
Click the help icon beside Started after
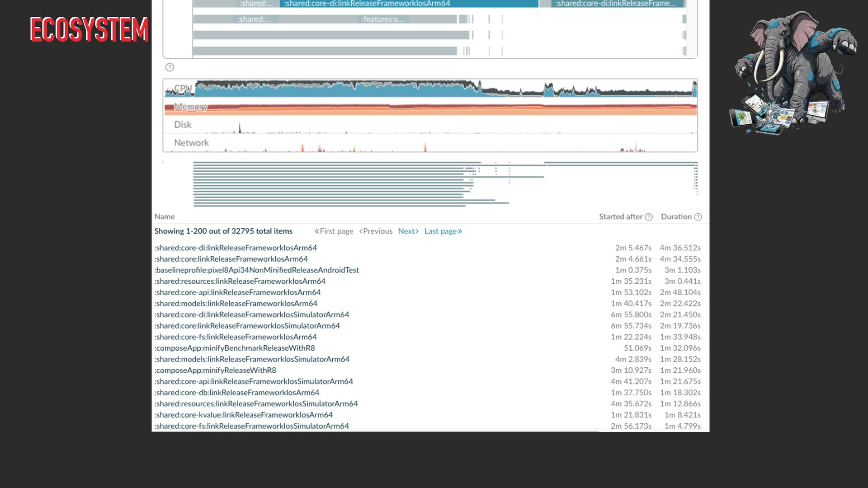click(649, 217)
